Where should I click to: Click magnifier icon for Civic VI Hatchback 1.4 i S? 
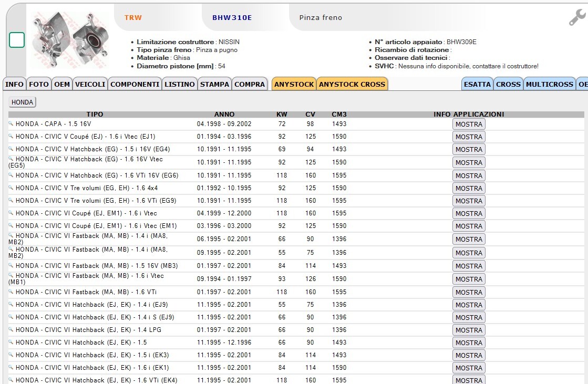pyautogui.click(x=11, y=317)
